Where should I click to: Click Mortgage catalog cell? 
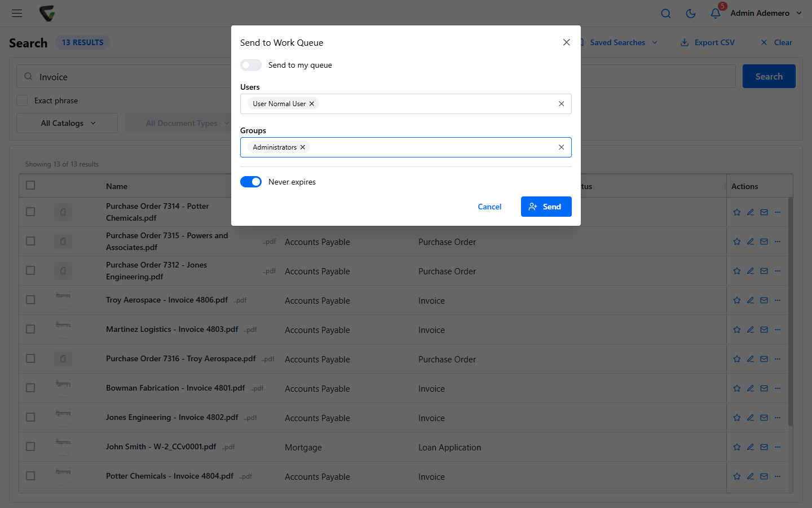[303, 447]
